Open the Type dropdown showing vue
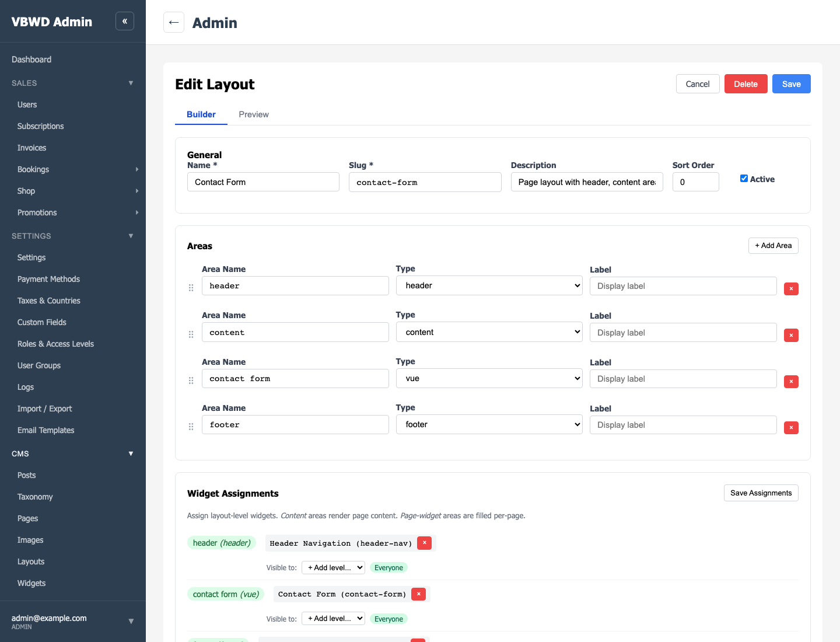Image resolution: width=840 pixels, height=642 pixels. click(x=489, y=378)
